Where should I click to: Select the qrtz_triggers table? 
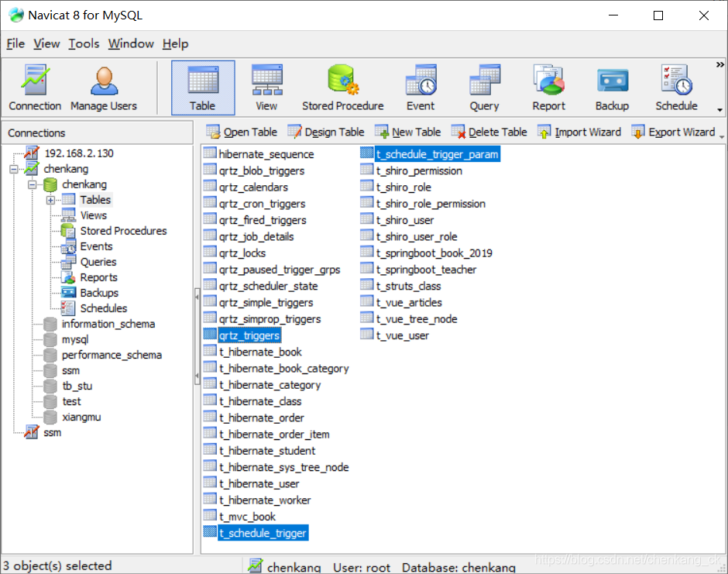coord(249,335)
